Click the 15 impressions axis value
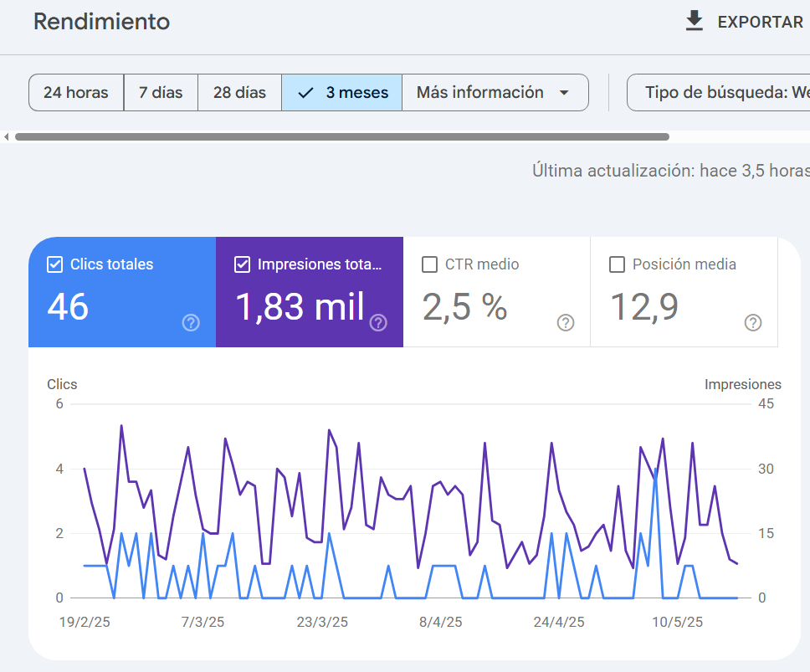Image resolution: width=810 pixels, height=672 pixels. coord(766,534)
